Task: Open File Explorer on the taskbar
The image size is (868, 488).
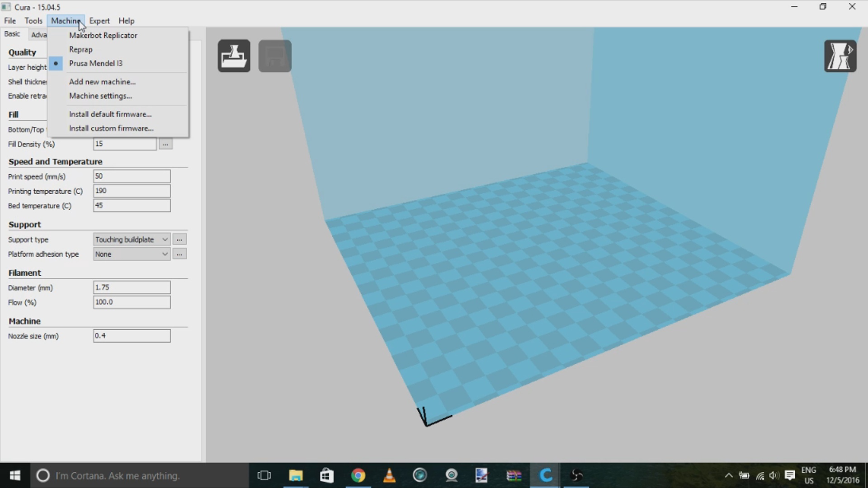Action: coord(296,475)
